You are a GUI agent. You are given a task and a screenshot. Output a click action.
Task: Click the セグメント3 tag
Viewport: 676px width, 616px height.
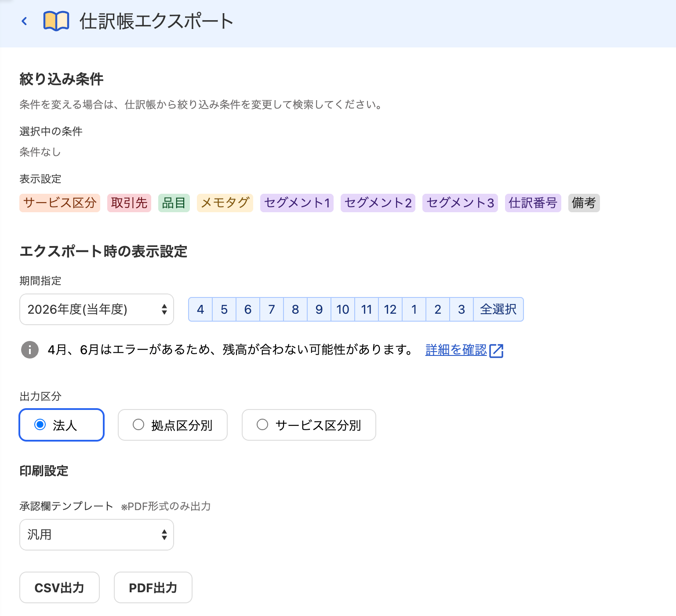tap(460, 203)
